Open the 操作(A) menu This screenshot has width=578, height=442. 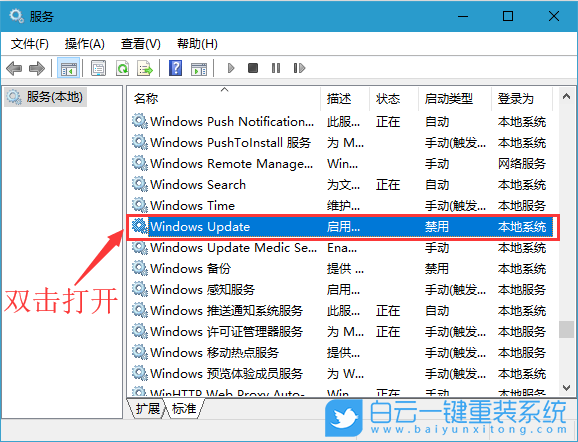pos(84,44)
